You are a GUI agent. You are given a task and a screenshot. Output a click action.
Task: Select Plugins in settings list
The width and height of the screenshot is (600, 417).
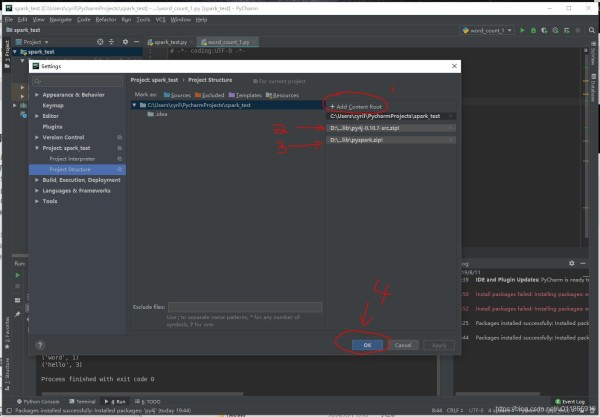tap(52, 127)
